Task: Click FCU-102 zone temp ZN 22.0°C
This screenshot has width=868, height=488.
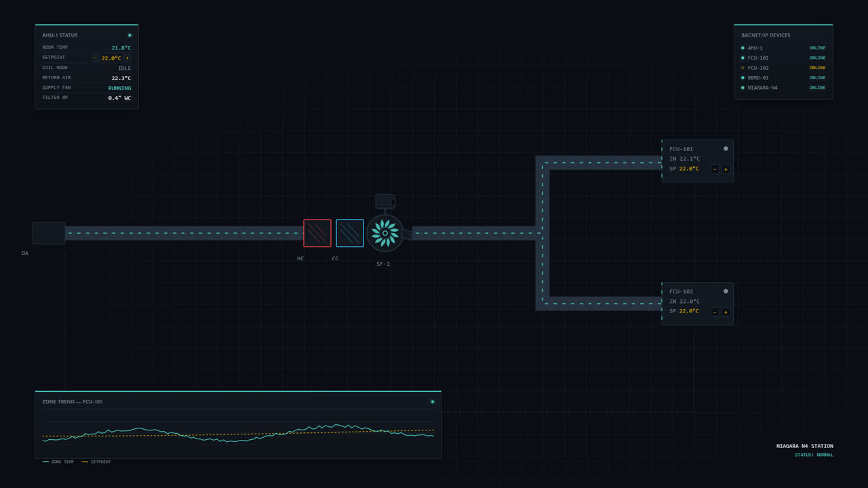Action: [x=684, y=302]
